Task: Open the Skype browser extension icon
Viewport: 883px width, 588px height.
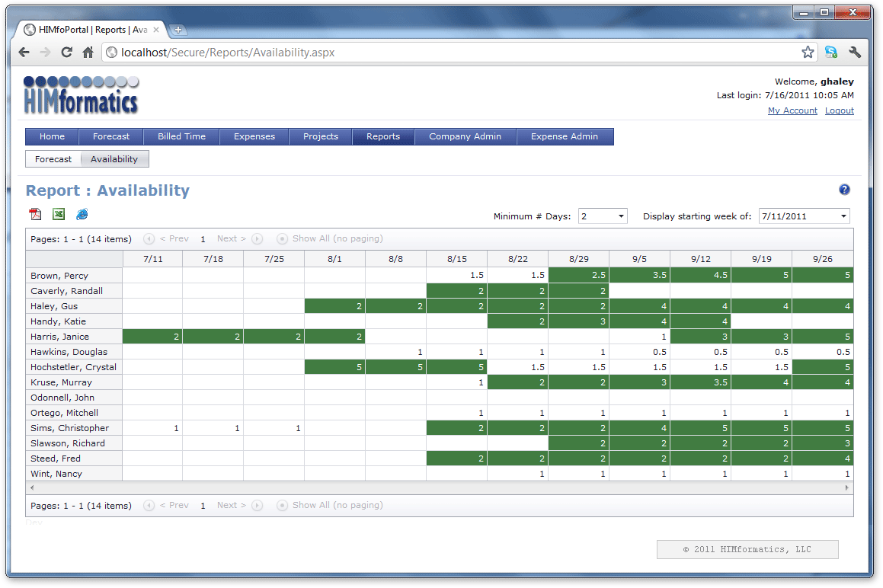Action: point(831,53)
